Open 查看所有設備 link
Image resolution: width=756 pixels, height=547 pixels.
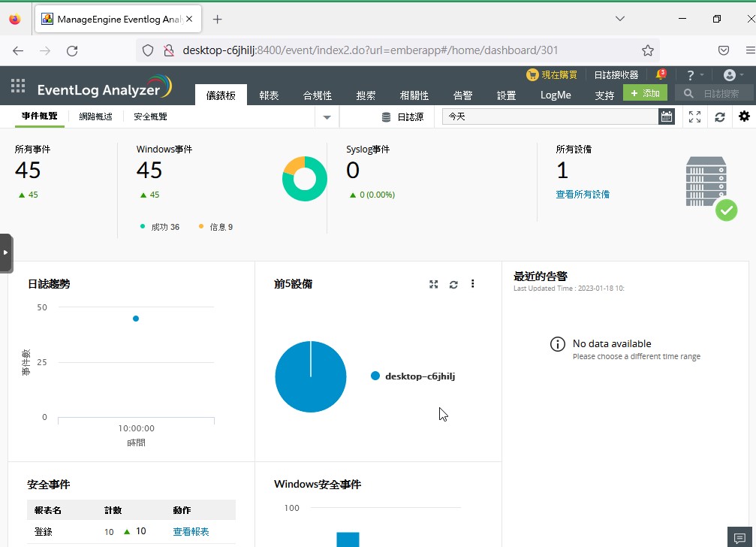click(583, 195)
